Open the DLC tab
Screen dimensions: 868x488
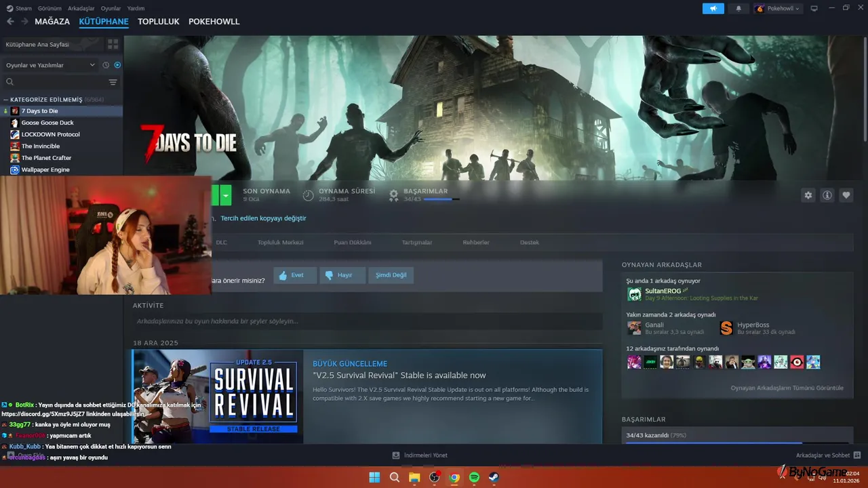coord(221,242)
